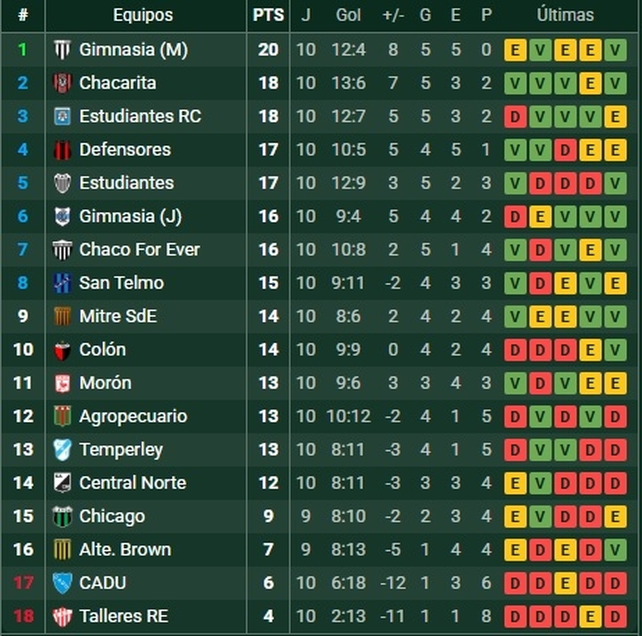The height and width of the screenshot is (636, 642).
Task: Click the Temperley shield icon
Action: click(x=62, y=450)
